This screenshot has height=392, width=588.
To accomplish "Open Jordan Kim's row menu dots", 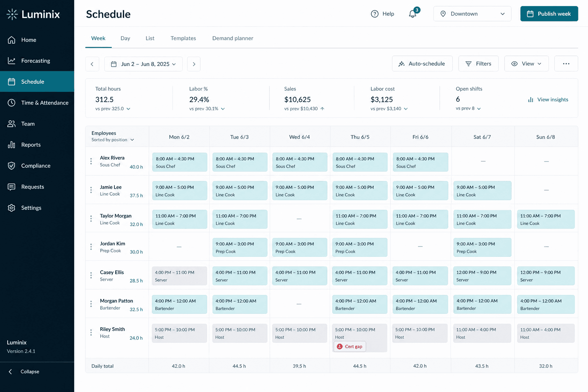I will (91, 247).
